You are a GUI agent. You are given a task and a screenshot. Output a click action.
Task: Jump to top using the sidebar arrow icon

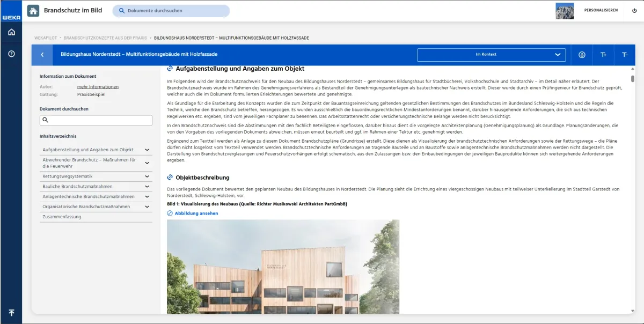[11, 313]
